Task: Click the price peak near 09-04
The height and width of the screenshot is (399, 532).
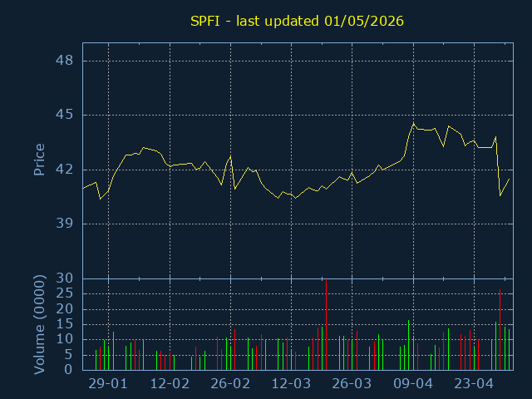Action: (413, 124)
